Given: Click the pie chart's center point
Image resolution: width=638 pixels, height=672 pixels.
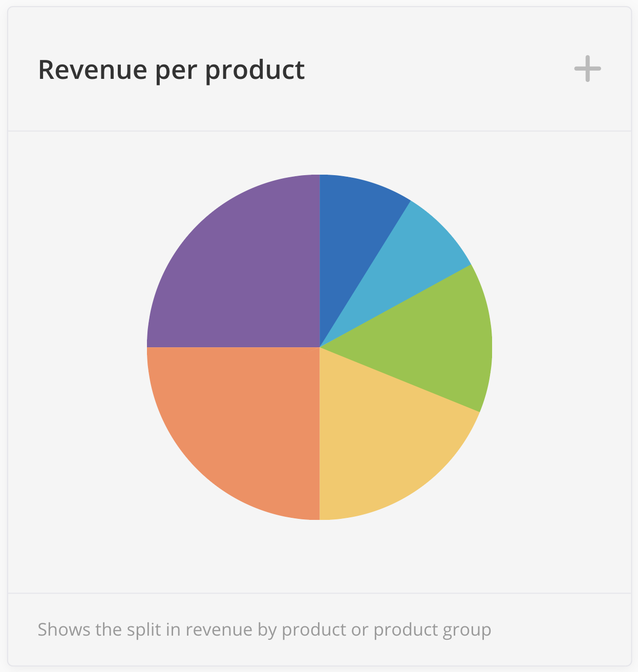Looking at the screenshot, I should click(320, 347).
